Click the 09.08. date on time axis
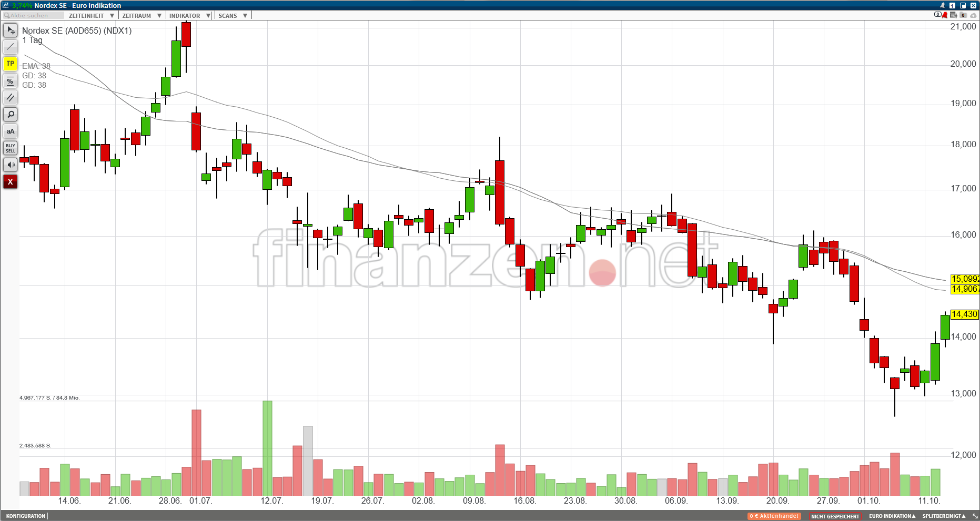The height and width of the screenshot is (521, 980). click(474, 500)
